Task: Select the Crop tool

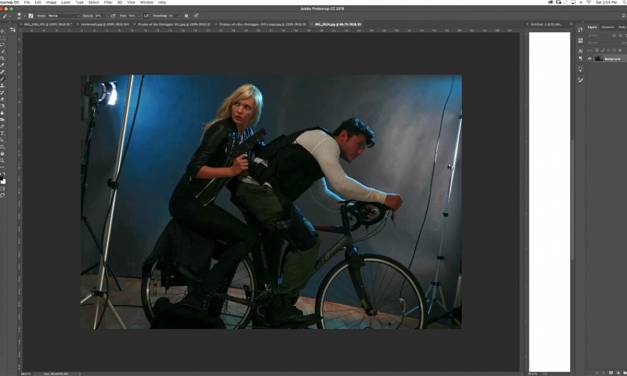Action: point(3,58)
